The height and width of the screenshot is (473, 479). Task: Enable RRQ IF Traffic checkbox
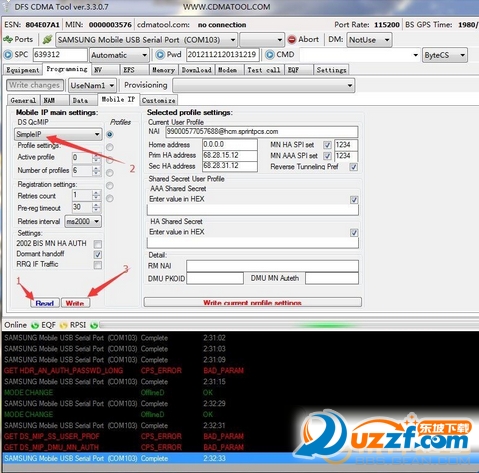[x=98, y=265]
